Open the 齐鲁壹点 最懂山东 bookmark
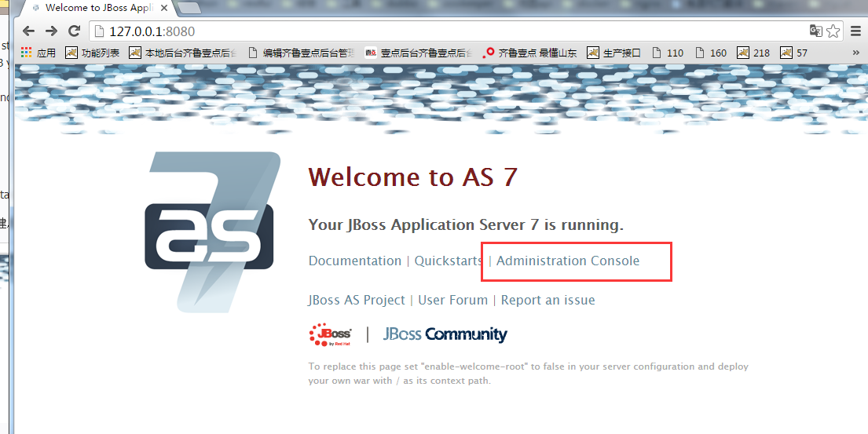 pyautogui.click(x=529, y=53)
